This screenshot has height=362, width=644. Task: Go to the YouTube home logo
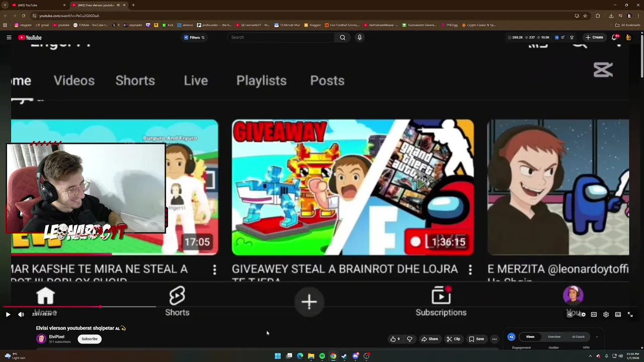coord(30,38)
